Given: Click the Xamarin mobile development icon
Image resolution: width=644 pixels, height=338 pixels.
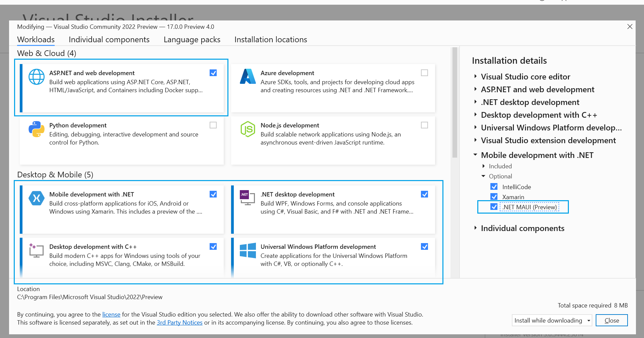Looking at the screenshot, I should point(37,198).
